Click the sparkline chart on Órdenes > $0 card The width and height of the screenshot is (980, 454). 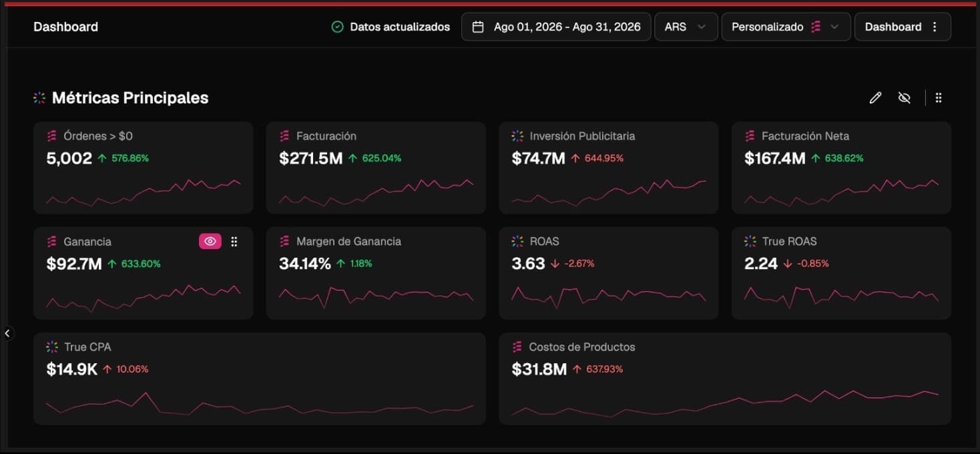144,192
